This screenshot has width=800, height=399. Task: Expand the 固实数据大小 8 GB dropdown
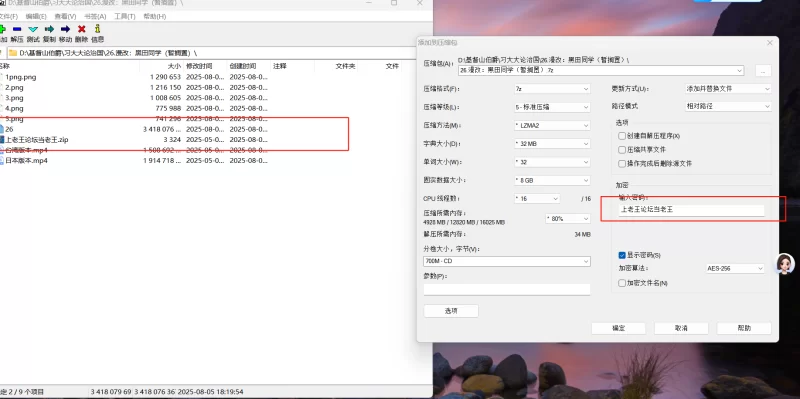(552, 181)
